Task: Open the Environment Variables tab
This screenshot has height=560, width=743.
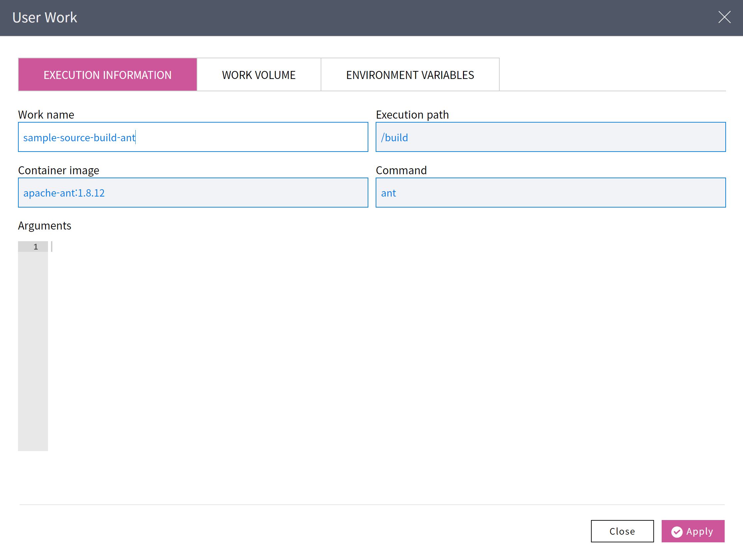Action: click(410, 75)
